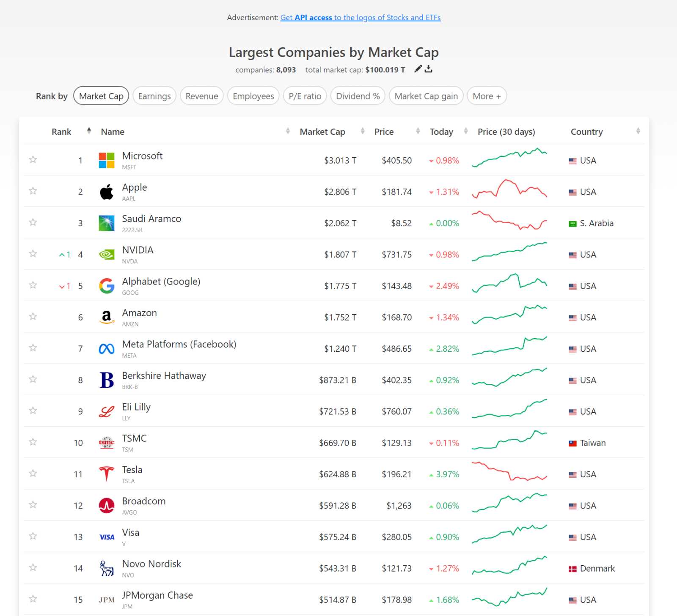Toggle the favorite star for Microsoft
Image resolution: width=677 pixels, height=616 pixels.
coord(33,159)
